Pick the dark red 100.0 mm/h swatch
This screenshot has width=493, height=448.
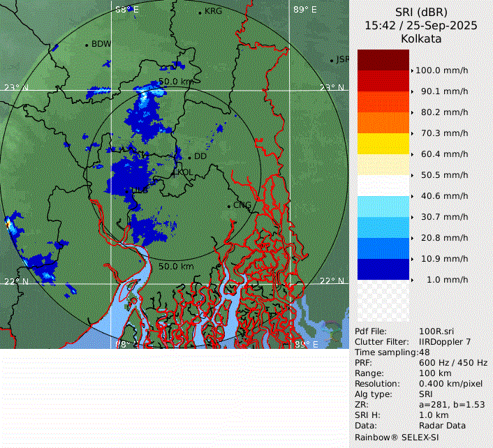(x=383, y=60)
